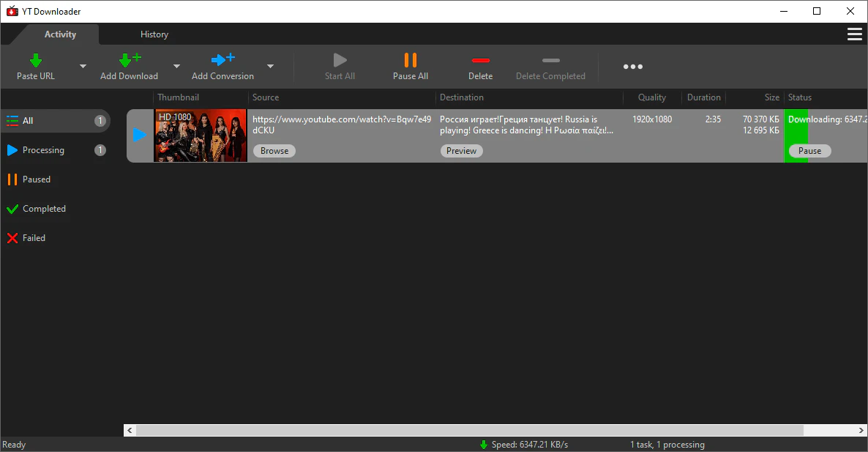Click the HD 1080 video thumbnail

pyautogui.click(x=201, y=136)
